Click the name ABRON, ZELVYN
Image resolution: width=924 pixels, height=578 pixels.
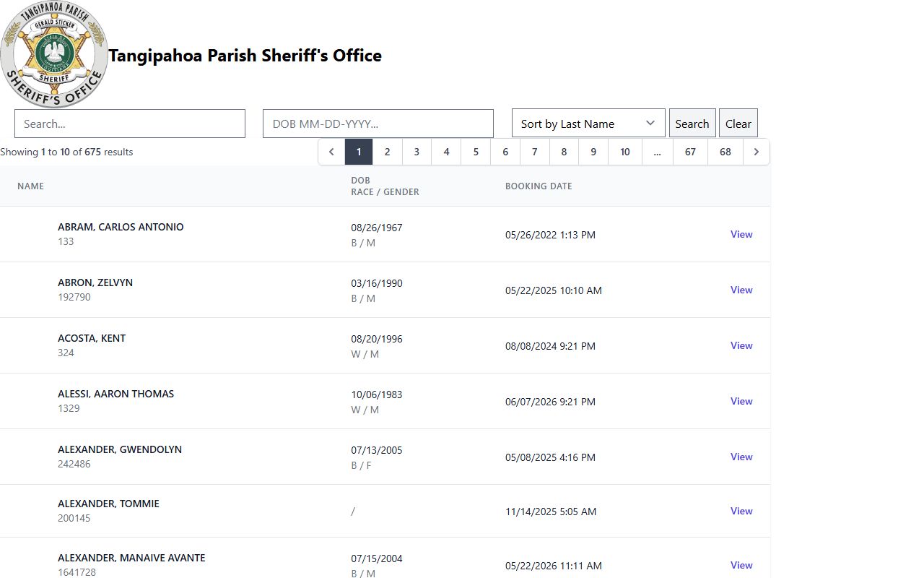point(95,282)
